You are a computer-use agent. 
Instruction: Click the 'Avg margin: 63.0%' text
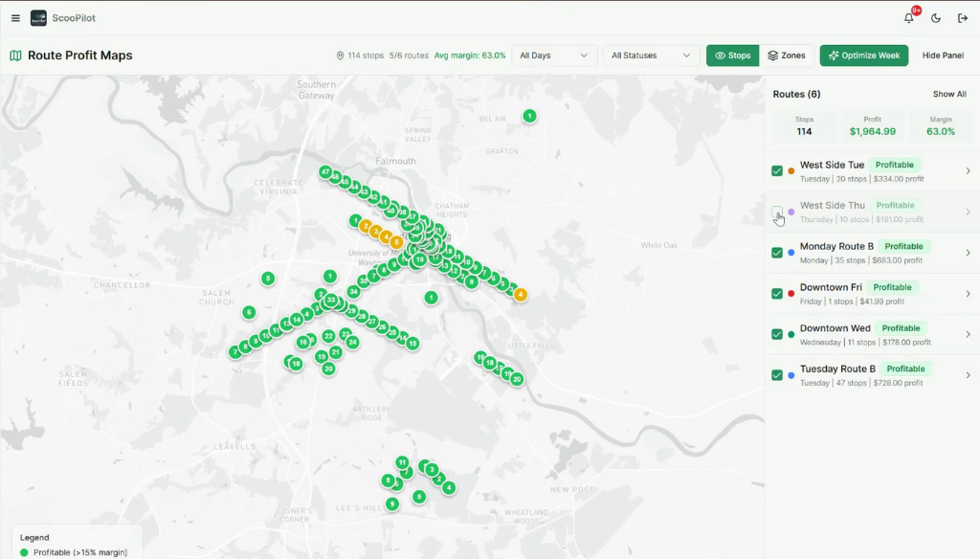coord(470,56)
